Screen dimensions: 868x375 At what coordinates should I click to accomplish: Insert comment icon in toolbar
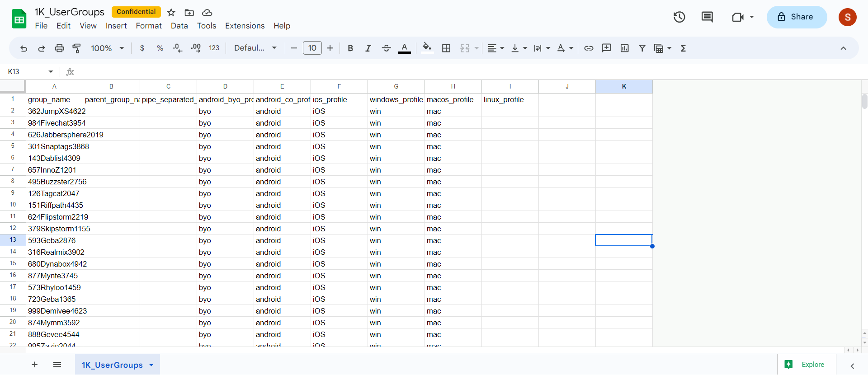pos(607,48)
